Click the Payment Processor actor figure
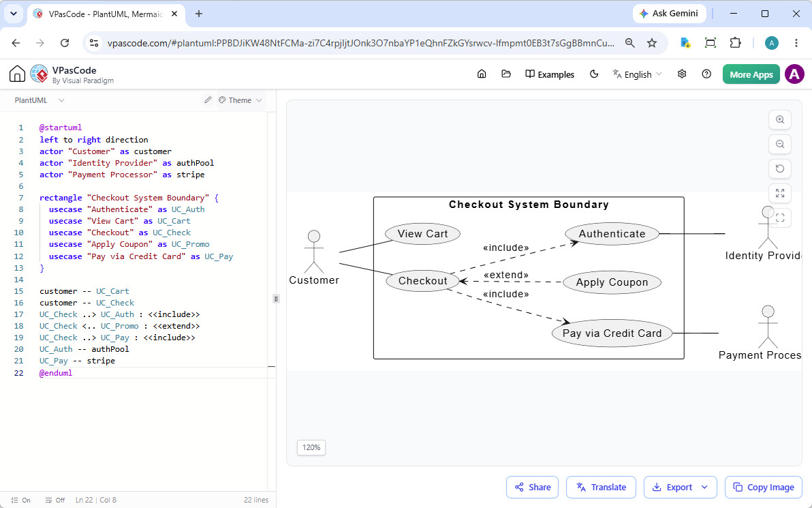 click(x=768, y=327)
